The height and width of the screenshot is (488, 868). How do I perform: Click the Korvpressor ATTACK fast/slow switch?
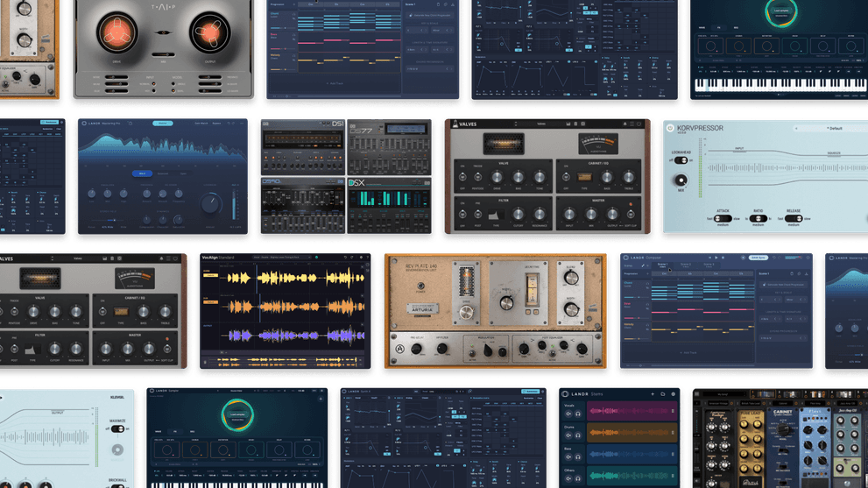(723, 218)
